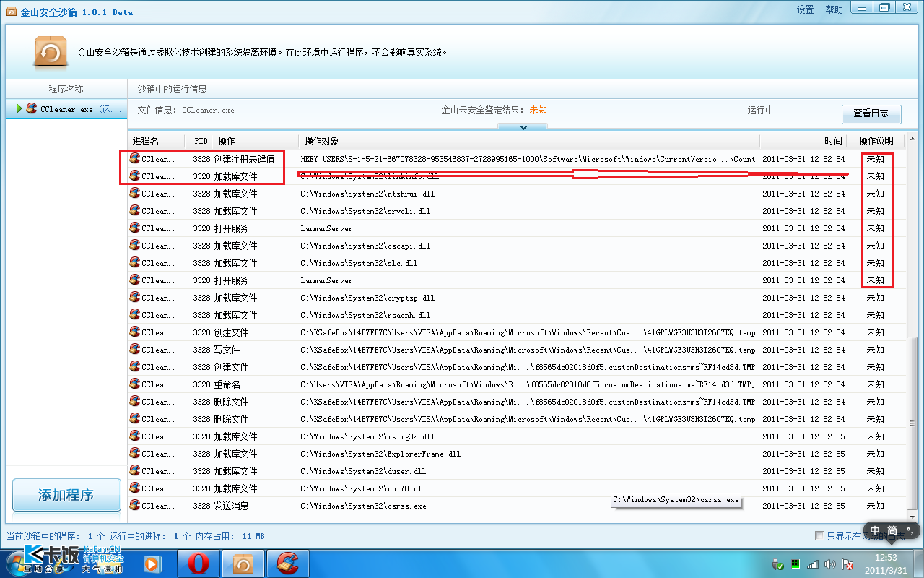The width and height of the screenshot is (924, 578).
Task: Click the CCleaner icon in the msimg32.dll row
Action: point(134,436)
